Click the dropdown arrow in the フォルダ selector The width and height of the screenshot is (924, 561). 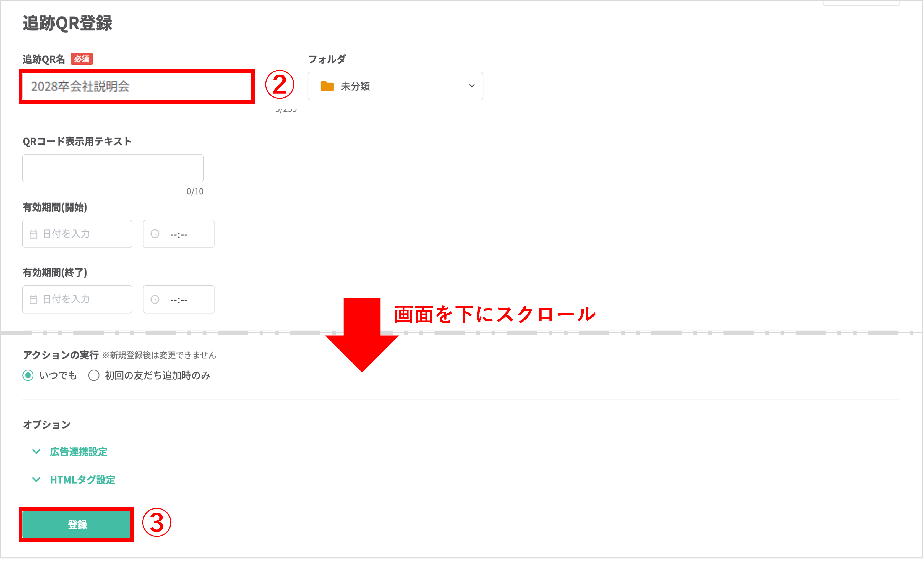pyautogui.click(x=471, y=86)
